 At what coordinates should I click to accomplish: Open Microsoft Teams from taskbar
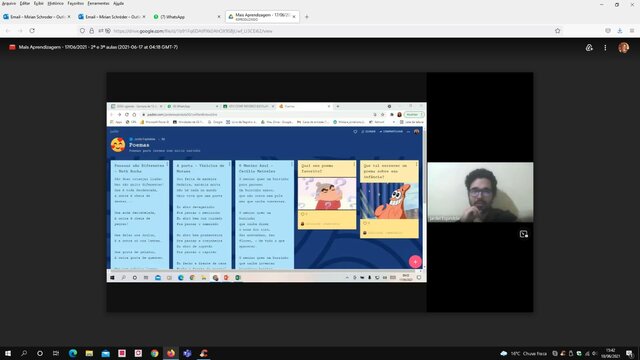[187, 353]
